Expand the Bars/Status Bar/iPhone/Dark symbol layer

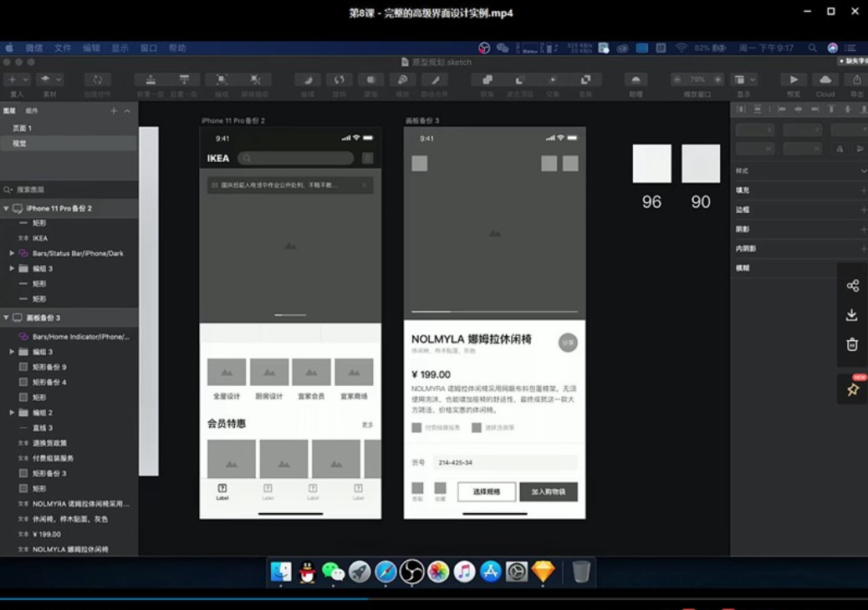click(x=12, y=253)
